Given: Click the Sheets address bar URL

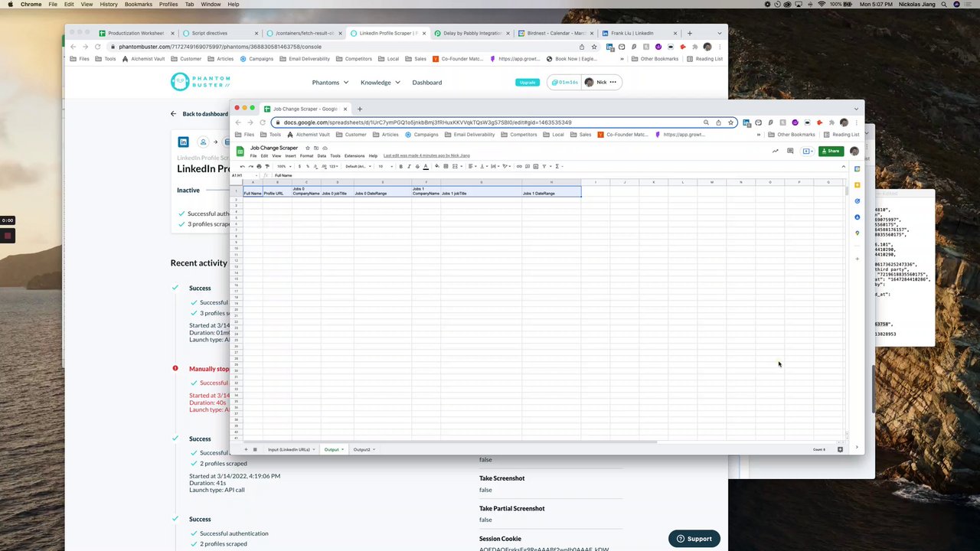Looking at the screenshot, I should pyautogui.click(x=427, y=122).
